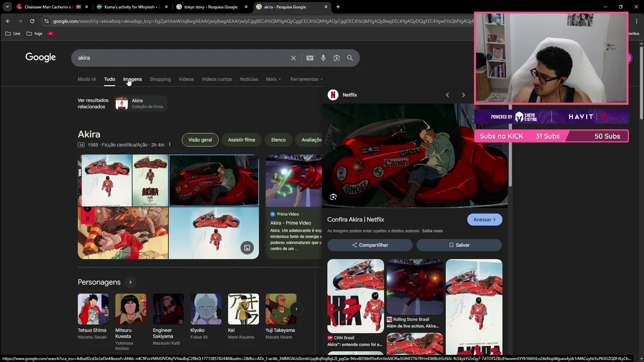Open the YouTube bookmark icon
The image size is (644, 362).
coord(51,33)
